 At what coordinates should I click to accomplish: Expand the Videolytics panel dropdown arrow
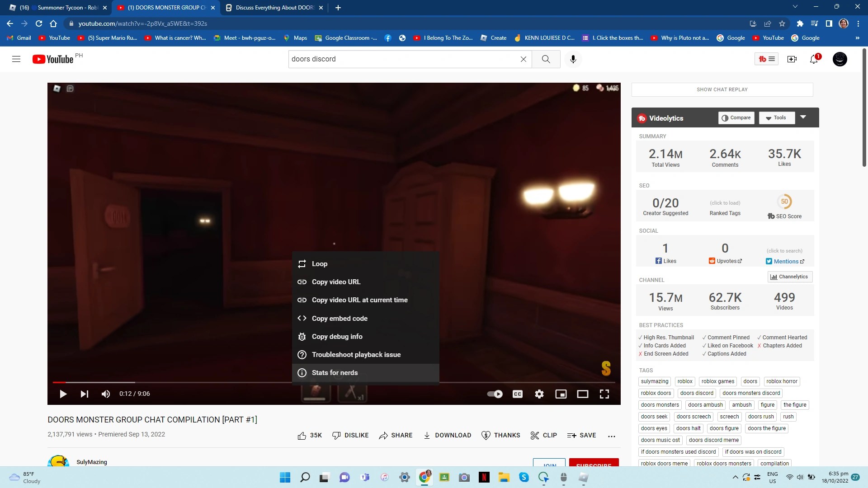click(804, 117)
